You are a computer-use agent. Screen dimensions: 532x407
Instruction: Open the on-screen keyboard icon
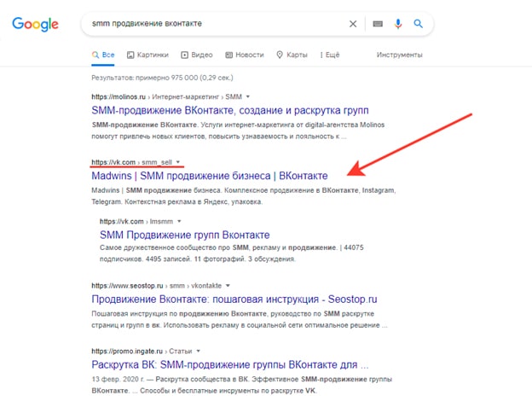378,24
